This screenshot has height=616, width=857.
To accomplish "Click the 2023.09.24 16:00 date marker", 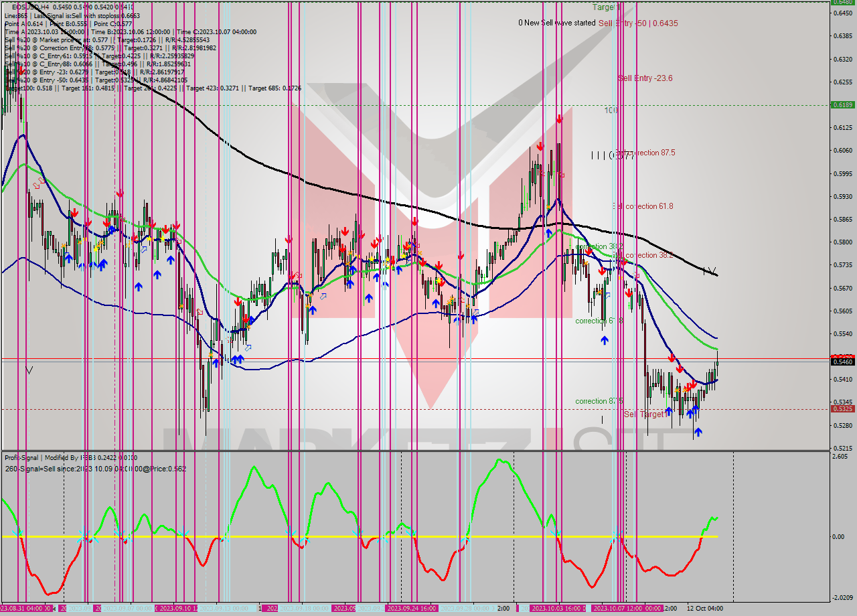I will coord(412,609).
